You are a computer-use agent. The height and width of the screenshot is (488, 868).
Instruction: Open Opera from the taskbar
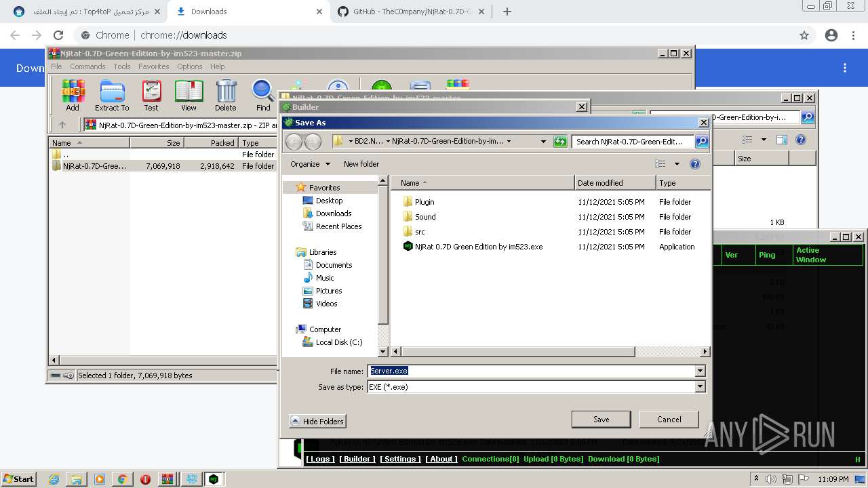point(145,479)
